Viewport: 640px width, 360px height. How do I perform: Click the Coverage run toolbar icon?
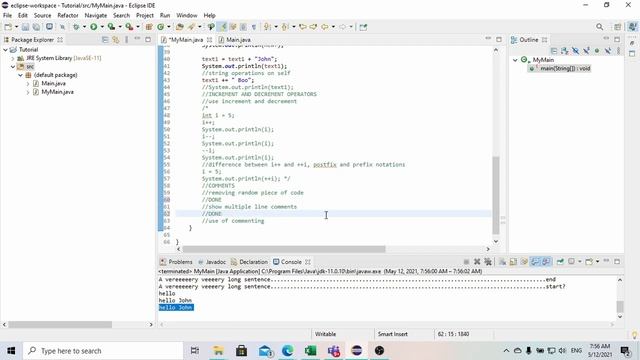pos(111,27)
